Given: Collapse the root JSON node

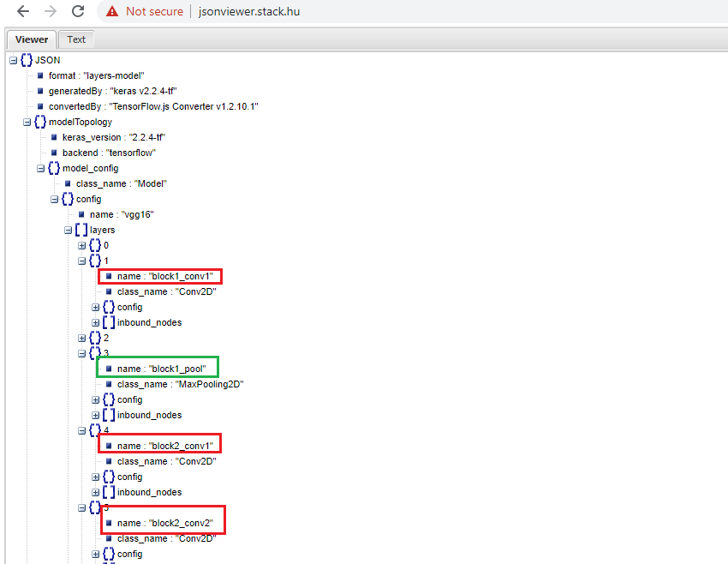Looking at the screenshot, I should (x=13, y=60).
